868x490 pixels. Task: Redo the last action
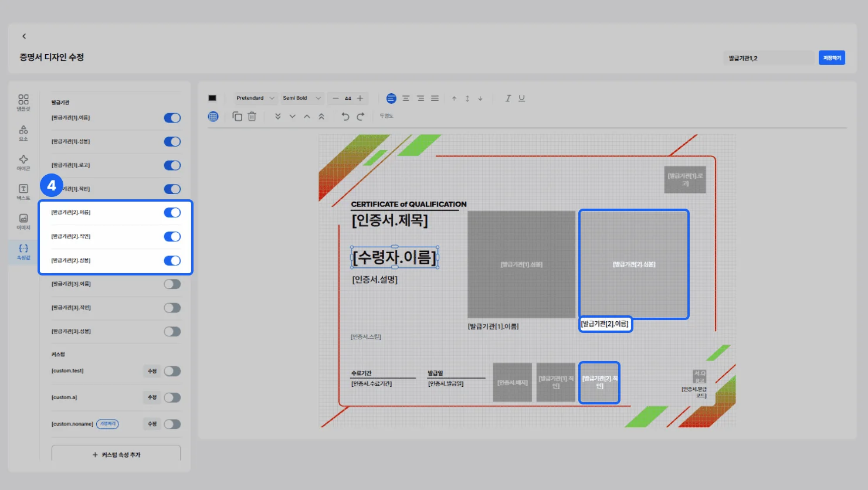point(360,117)
